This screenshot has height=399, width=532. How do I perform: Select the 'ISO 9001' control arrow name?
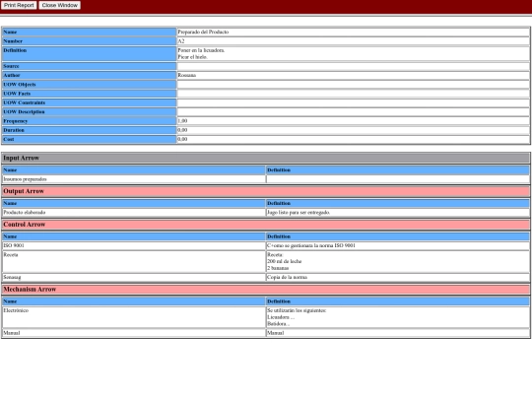(x=14, y=245)
